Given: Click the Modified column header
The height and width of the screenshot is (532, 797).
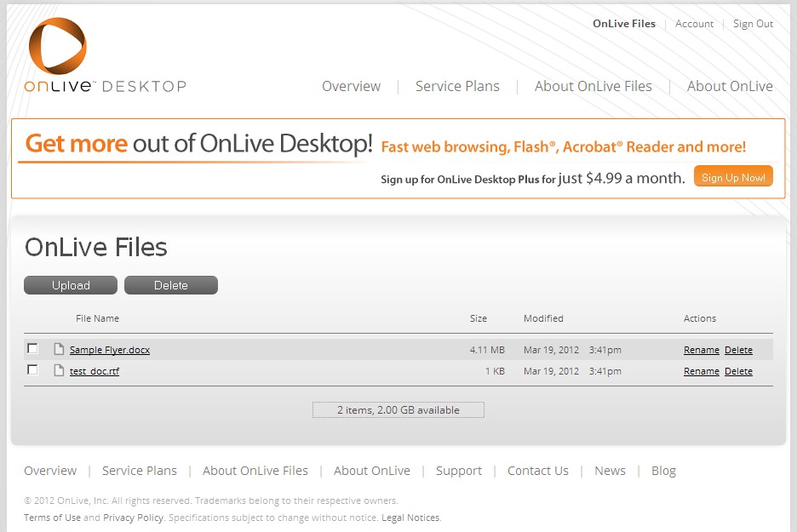Looking at the screenshot, I should pyautogui.click(x=543, y=318).
